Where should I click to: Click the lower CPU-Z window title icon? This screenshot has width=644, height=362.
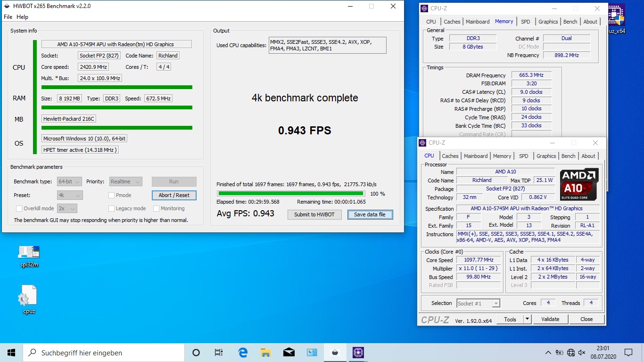click(x=423, y=143)
